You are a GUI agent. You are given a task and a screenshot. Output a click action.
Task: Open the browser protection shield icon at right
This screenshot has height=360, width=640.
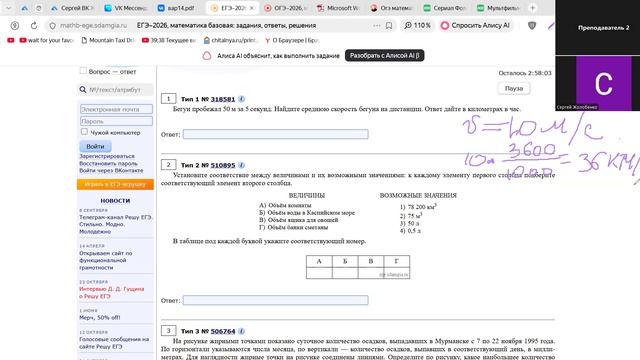click(532, 25)
